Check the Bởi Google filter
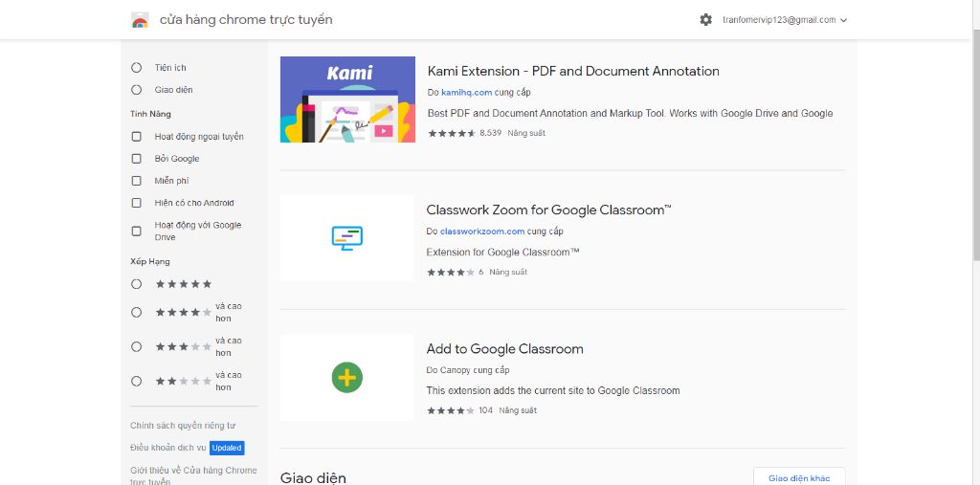The image size is (980, 485). coord(136,159)
